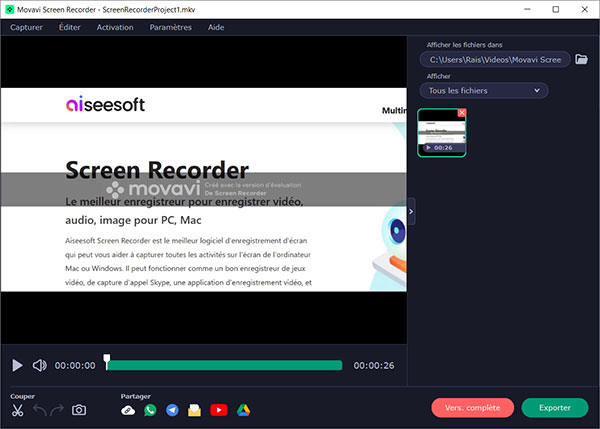Open the Paramètres menu
The image size is (600, 429).
[x=171, y=28]
